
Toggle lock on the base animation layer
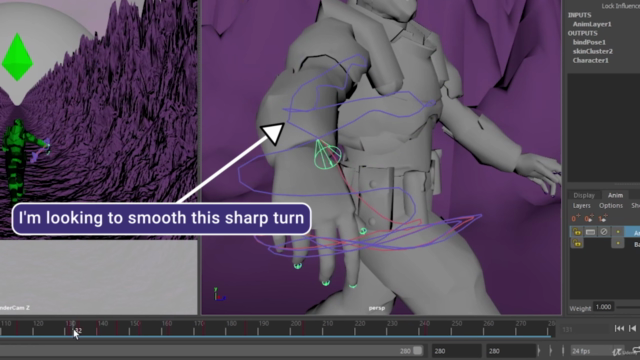click(577, 244)
